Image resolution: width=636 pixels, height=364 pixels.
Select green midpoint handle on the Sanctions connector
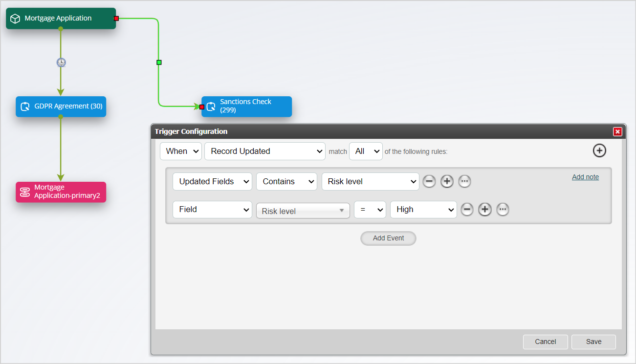[x=159, y=63]
